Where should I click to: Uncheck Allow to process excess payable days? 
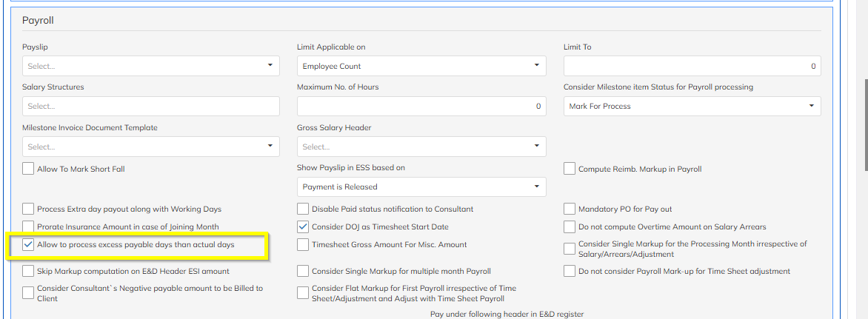click(x=28, y=244)
